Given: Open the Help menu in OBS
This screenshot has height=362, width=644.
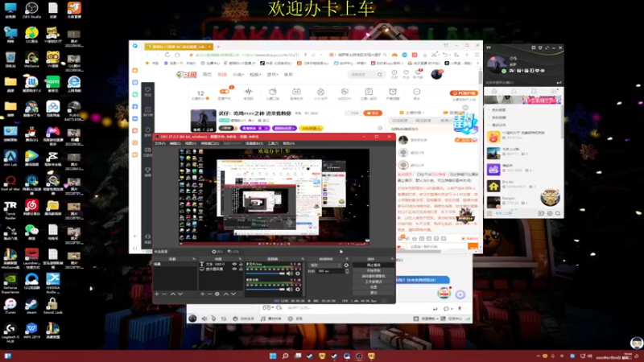Looking at the screenshot, I should pyautogui.click(x=289, y=143).
